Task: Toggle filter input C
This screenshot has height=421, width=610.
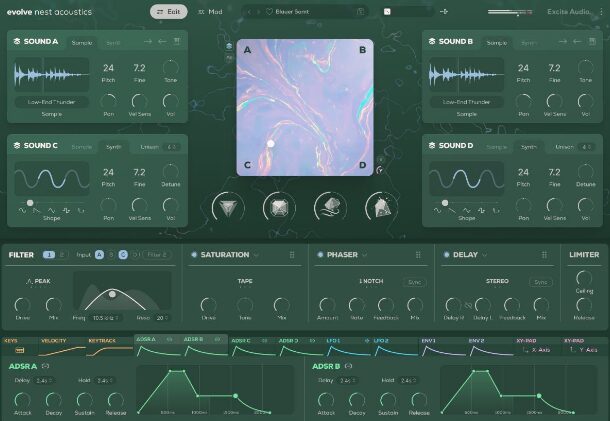Action: 123,255
